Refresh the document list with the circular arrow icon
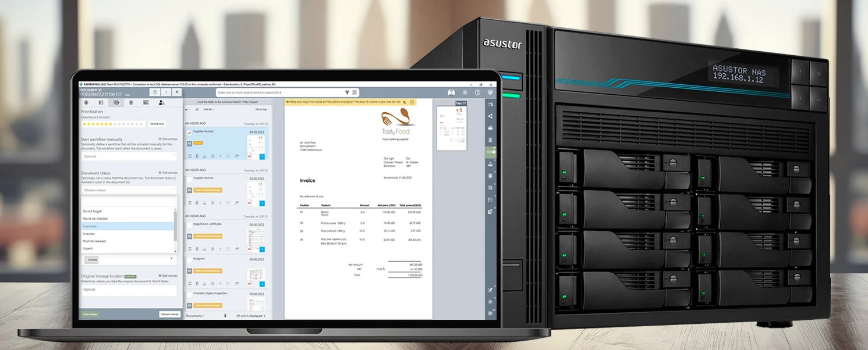868x350 pixels. coord(197,109)
